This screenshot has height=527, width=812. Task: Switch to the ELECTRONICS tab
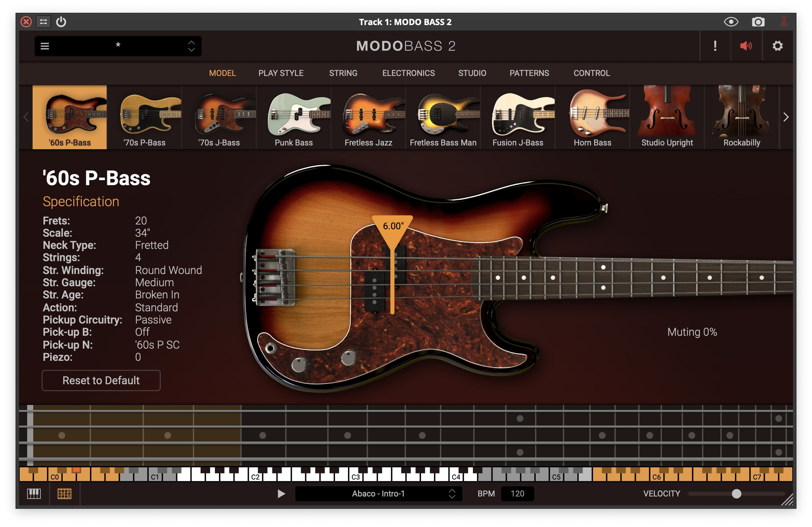pos(408,73)
